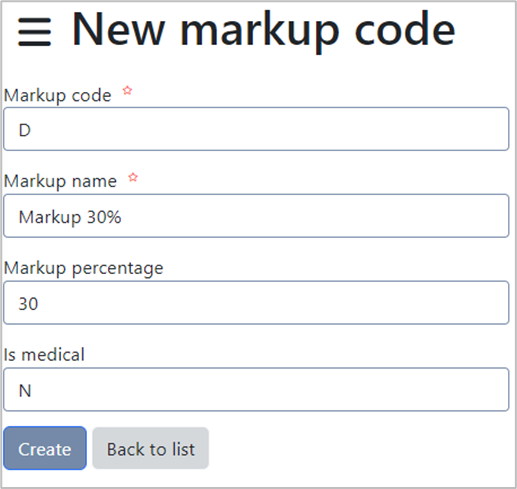Click the Markup name input field

[256, 216]
